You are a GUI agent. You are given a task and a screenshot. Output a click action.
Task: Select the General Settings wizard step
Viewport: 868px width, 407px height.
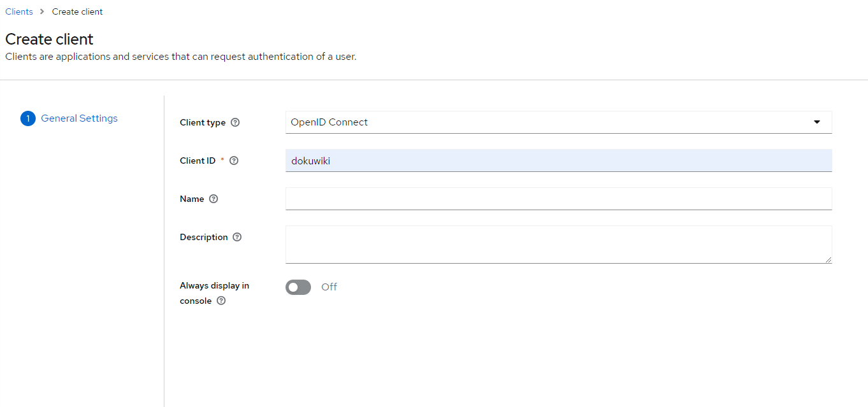coord(79,118)
